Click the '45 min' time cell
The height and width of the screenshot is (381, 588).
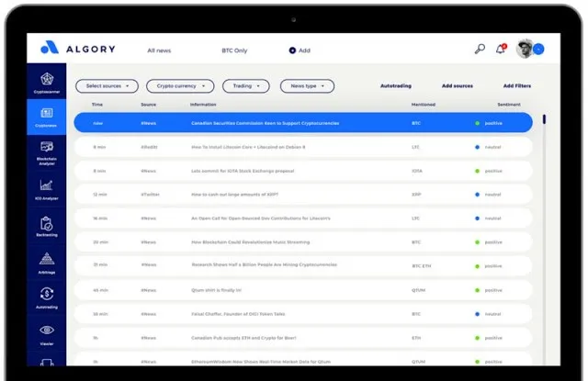pyautogui.click(x=100, y=290)
